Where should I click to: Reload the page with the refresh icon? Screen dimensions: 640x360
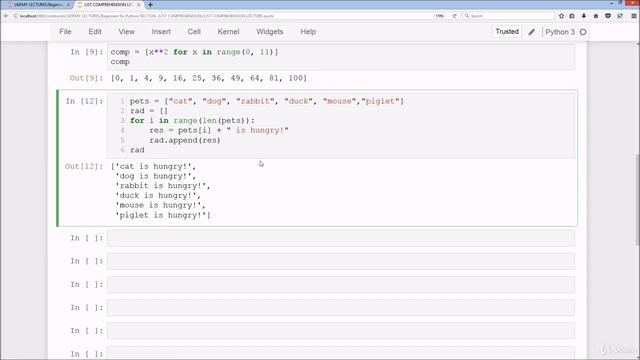point(454,16)
